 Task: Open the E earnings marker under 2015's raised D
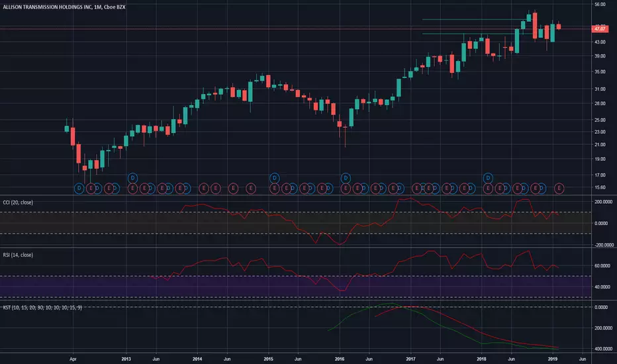(x=274, y=189)
